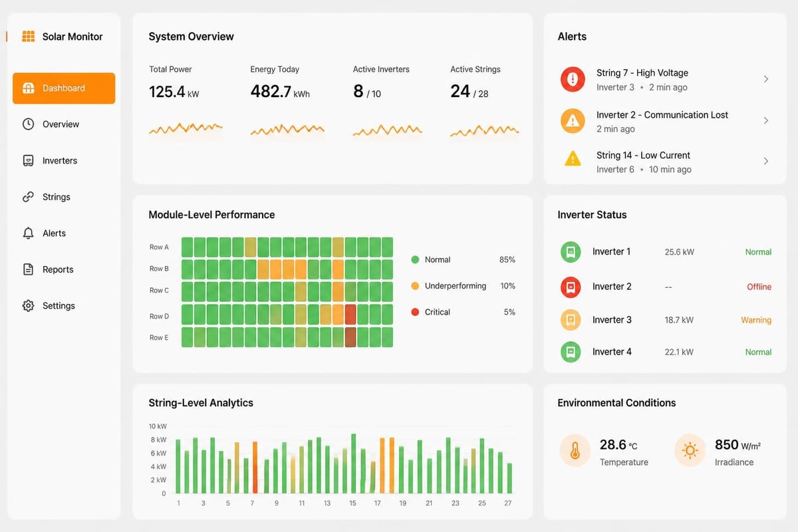Click the Module-Level Performance heading
This screenshot has width=798, height=532.
211,215
